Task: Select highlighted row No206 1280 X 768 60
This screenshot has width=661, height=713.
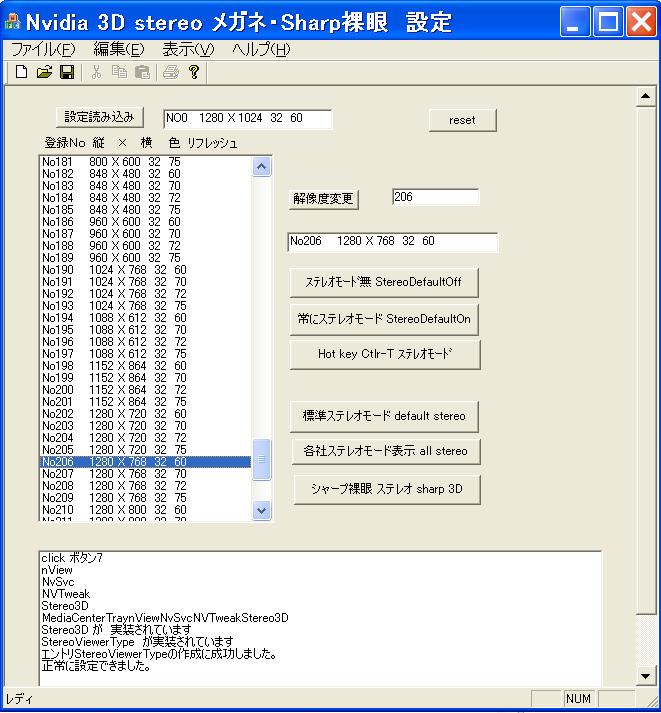Action: click(x=145, y=462)
